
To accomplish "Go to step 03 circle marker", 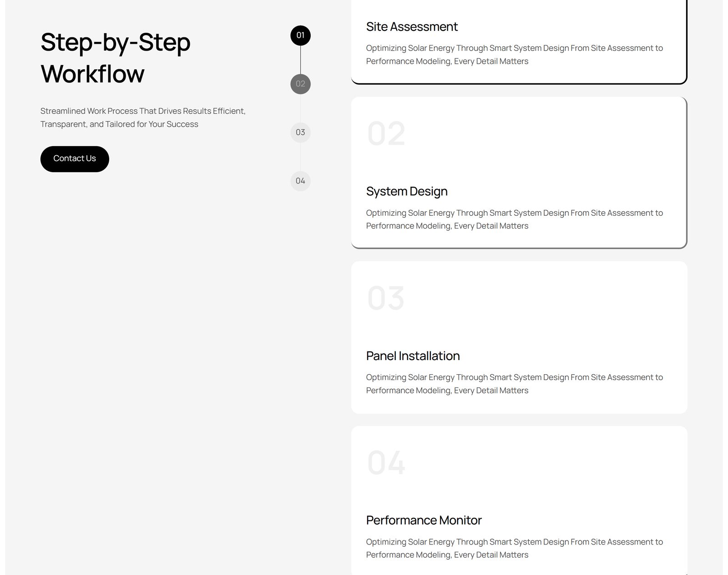I will tap(300, 132).
